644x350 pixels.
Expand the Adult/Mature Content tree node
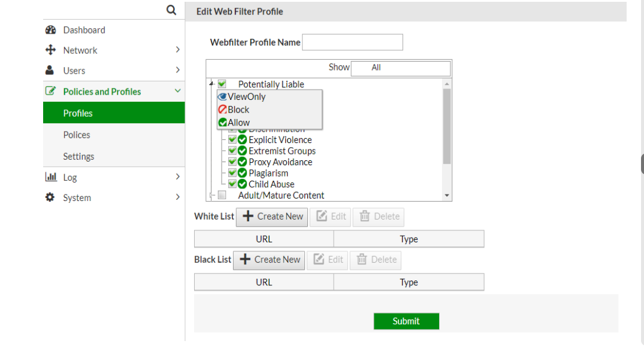point(211,195)
